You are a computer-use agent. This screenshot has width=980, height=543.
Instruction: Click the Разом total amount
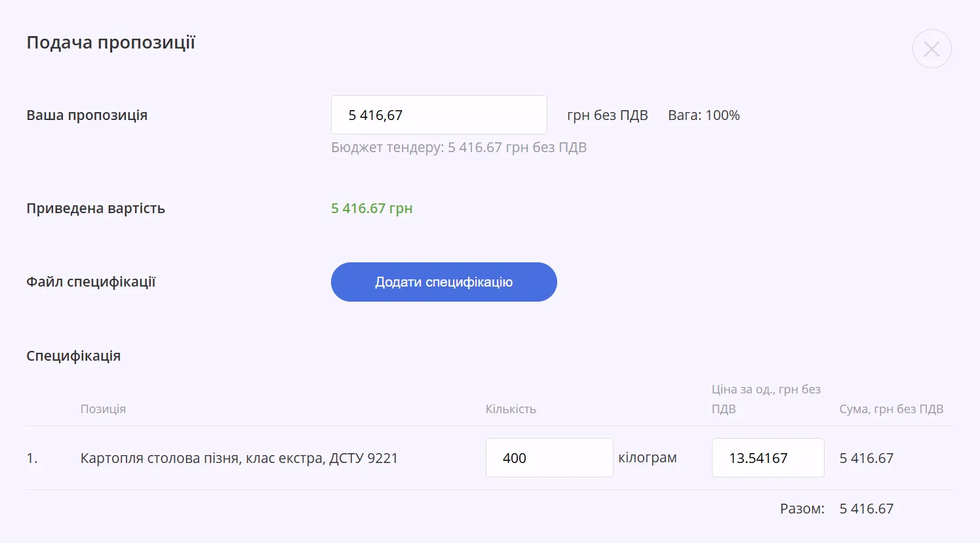pos(867,509)
